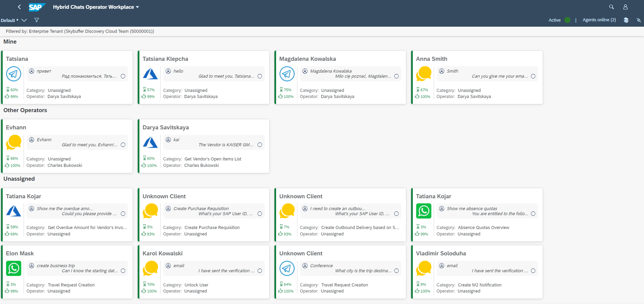The width and height of the screenshot is (644, 304).
Task: Click the SAP logo
Action: click(x=37, y=7)
